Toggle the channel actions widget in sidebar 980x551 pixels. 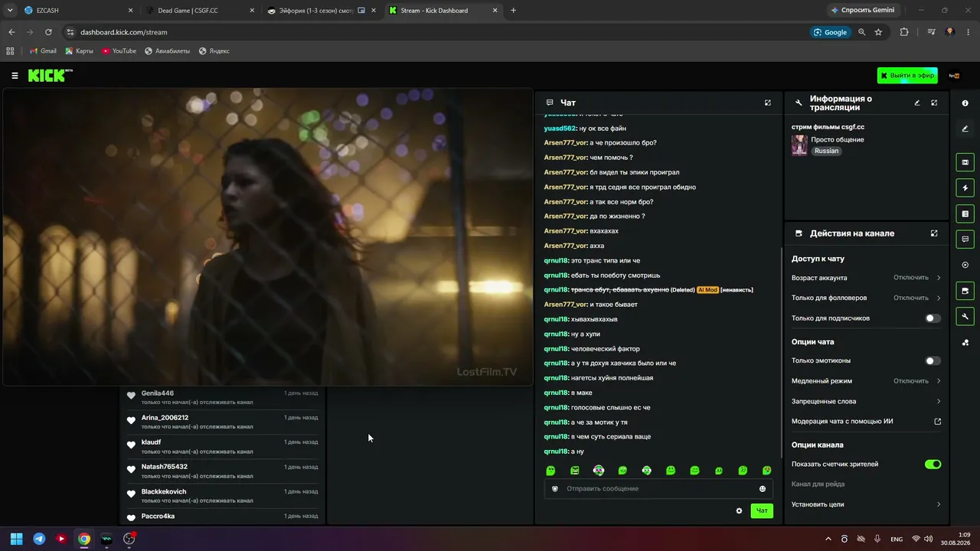coord(965,291)
